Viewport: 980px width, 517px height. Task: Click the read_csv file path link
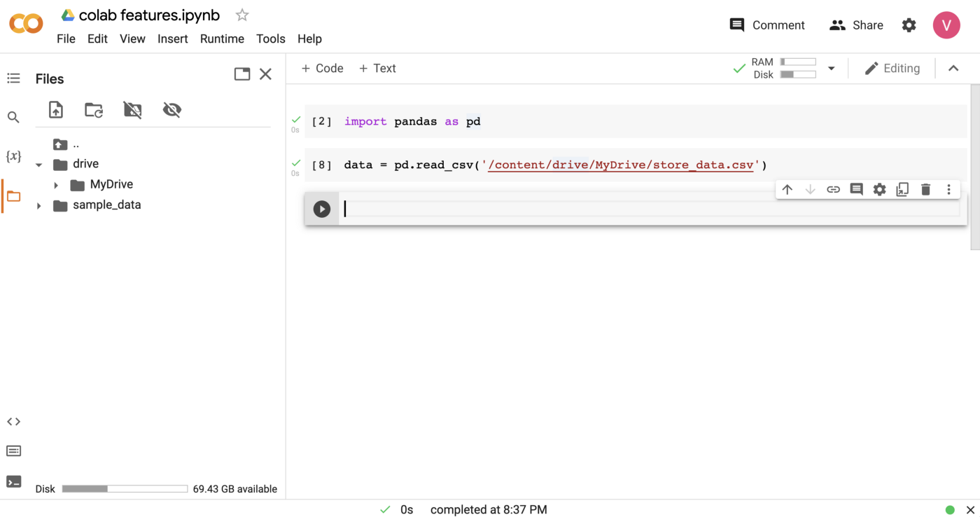pyautogui.click(x=621, y=165)
